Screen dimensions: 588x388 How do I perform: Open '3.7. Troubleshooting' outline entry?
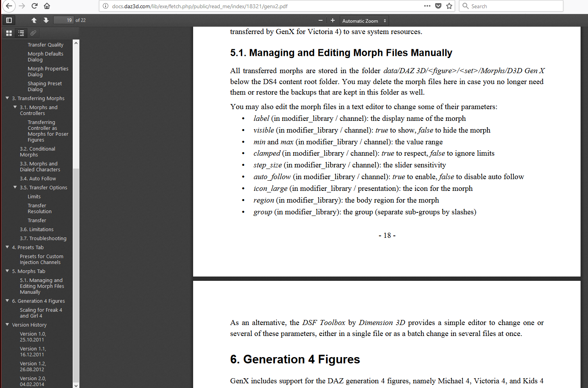click(43, 239)
